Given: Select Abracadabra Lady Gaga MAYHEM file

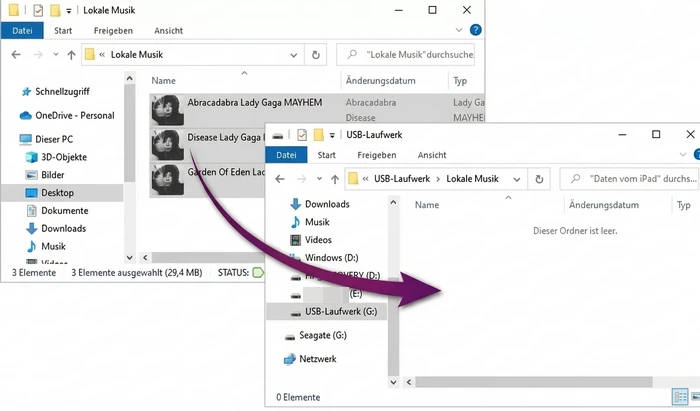Looking at the screenshot, I should coord(254,103).
